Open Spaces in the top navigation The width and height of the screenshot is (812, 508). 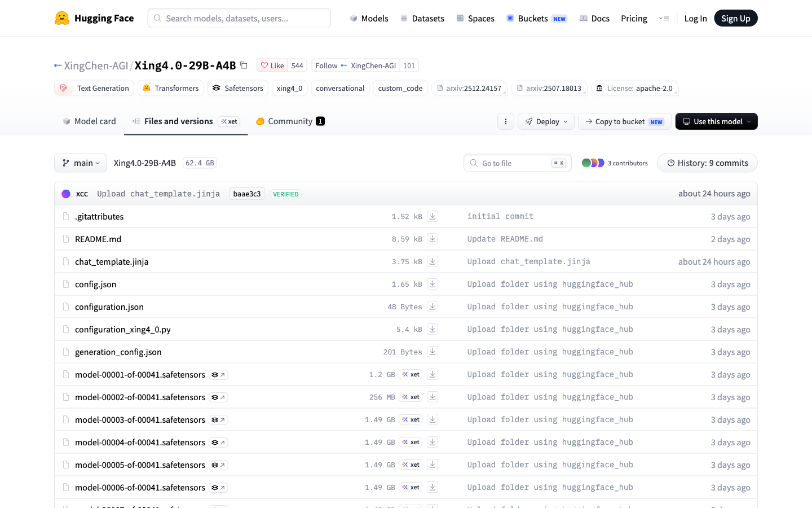click(475, 19)
